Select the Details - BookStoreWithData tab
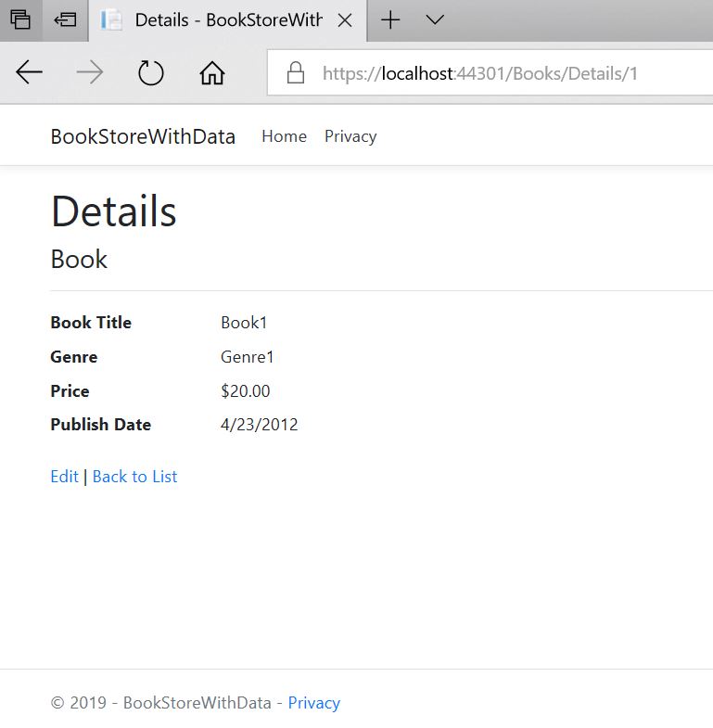 [227, 19]
